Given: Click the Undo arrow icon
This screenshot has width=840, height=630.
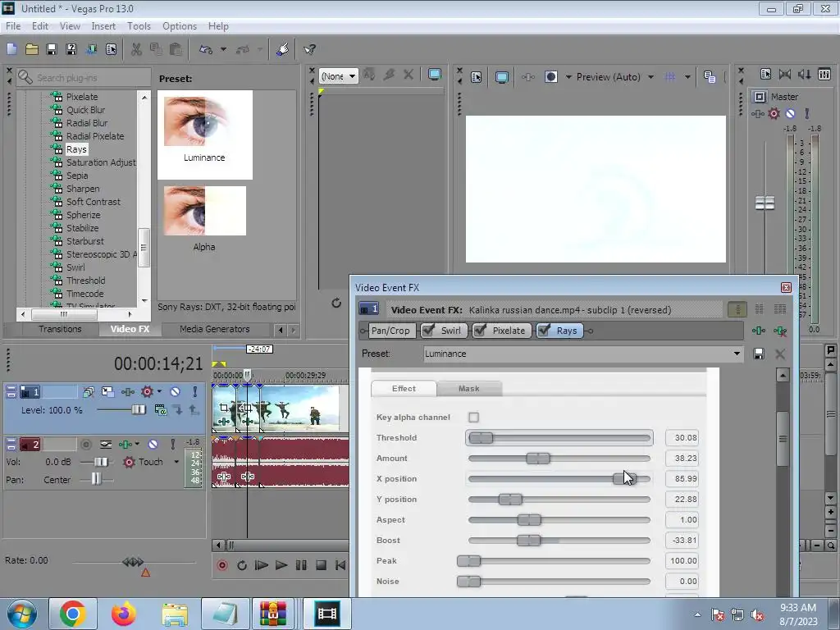Looking at the screenshot, I should pos(206,49).
